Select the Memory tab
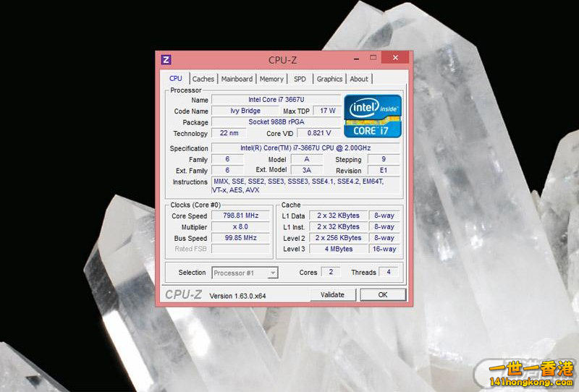The image size is (579, 392). (x=271, y=79)
